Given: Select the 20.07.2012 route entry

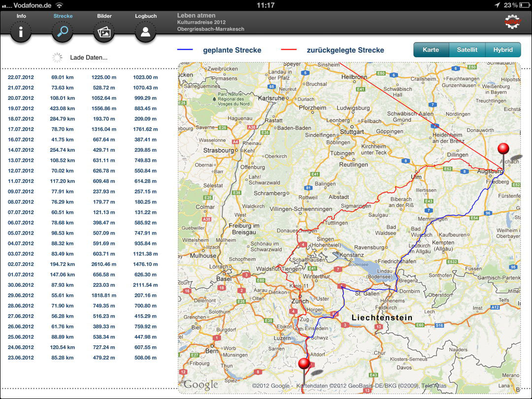Looking at the screenshot, I should tap(83, 98).
